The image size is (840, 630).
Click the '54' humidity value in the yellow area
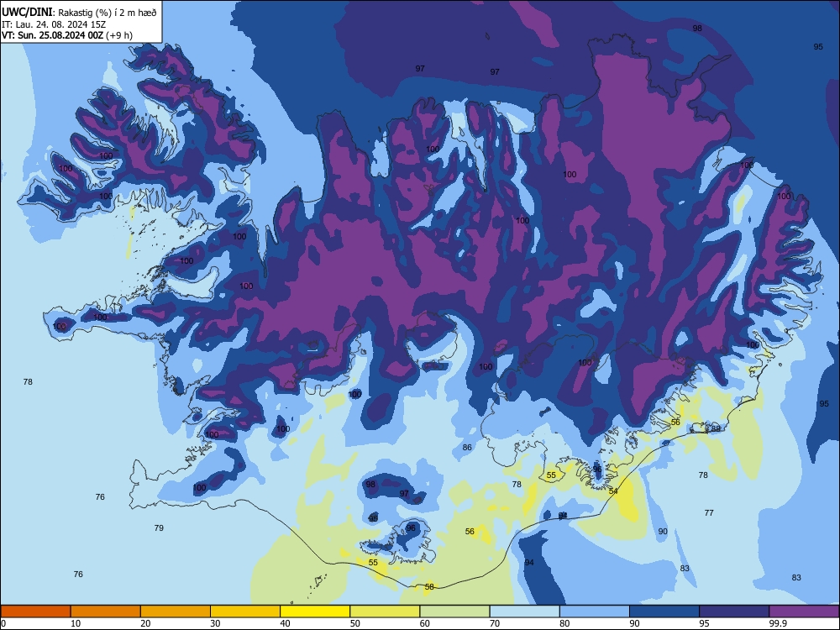pos(613,491)
